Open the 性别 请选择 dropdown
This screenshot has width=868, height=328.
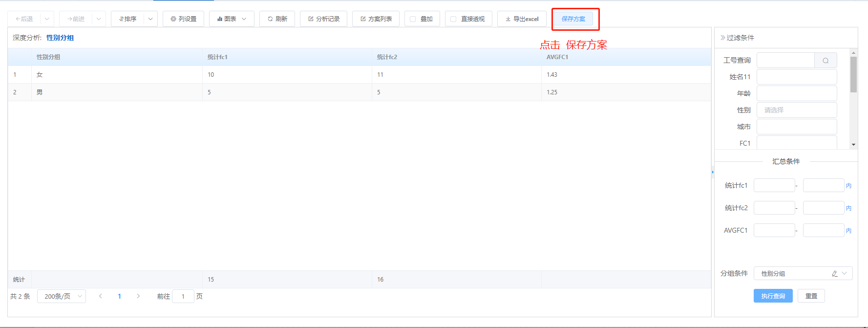(x=796, y=110)
